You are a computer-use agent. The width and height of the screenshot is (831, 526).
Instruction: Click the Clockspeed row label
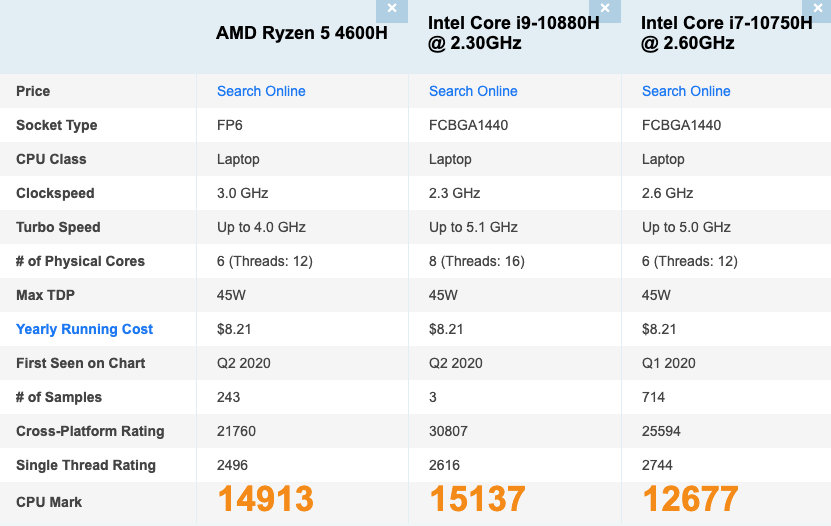55,193
